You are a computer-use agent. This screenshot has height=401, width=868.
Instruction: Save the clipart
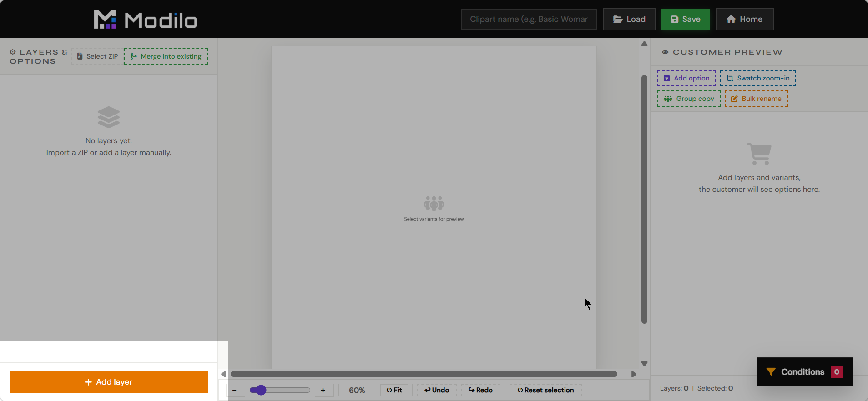[x=686, y=19]
